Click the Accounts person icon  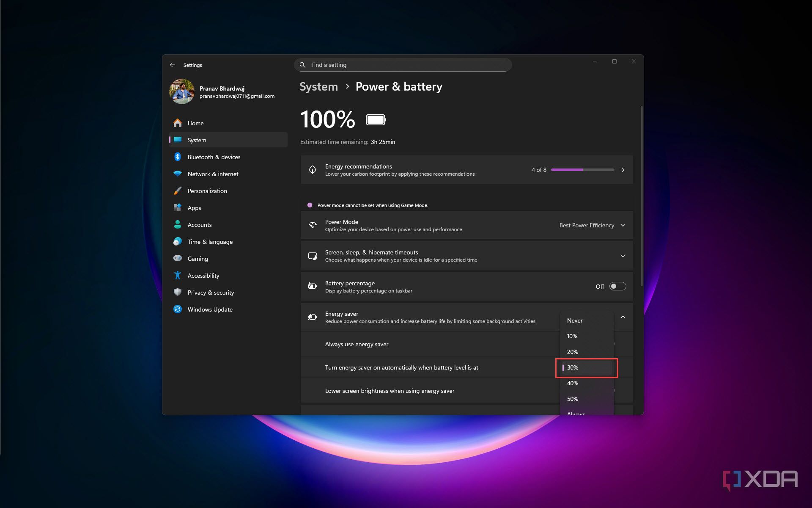coord(178,225)
